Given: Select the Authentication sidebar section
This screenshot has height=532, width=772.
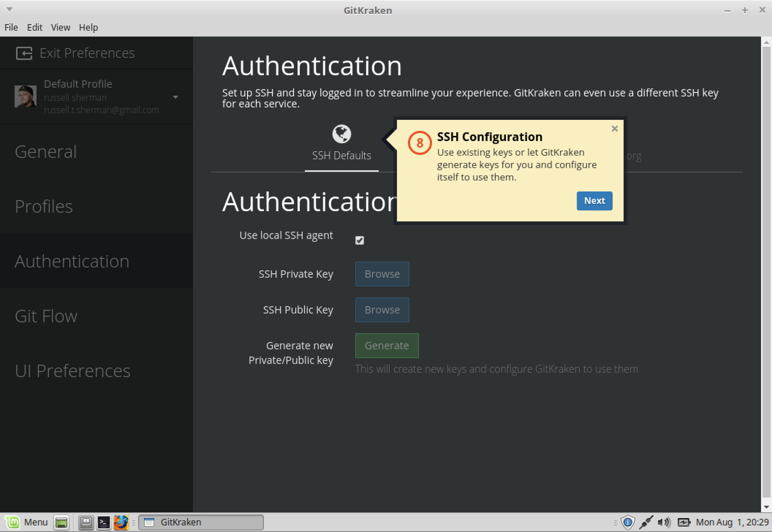Looking at the screenshot, I should click(x=96, y=261).
